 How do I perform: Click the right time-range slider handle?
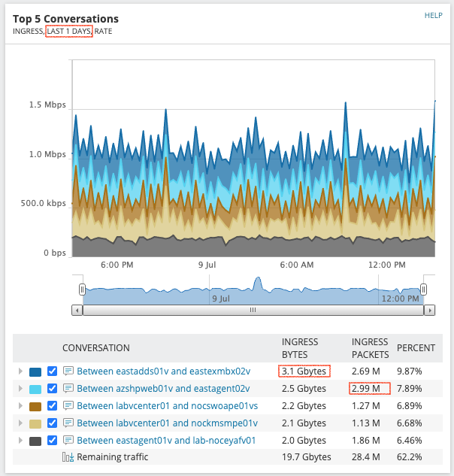click(424, 290)
